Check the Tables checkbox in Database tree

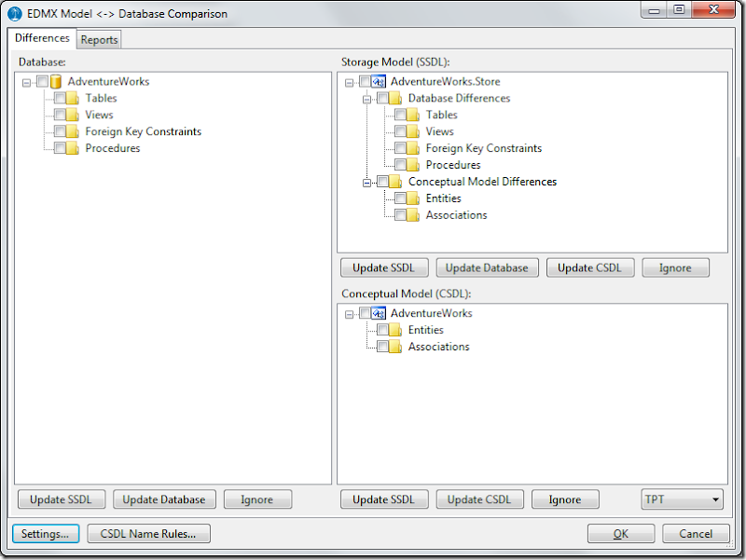[60, 99]
